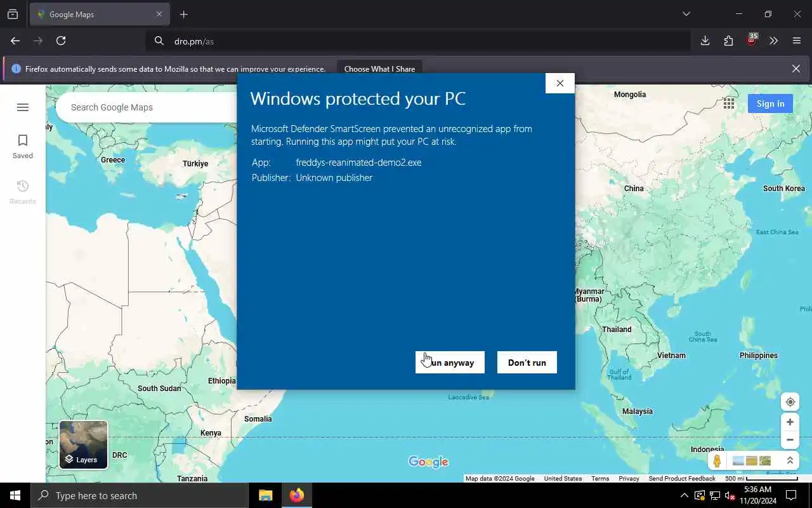
Task: Dismiss the Firefox data notification bar
Action: [796, 69]
